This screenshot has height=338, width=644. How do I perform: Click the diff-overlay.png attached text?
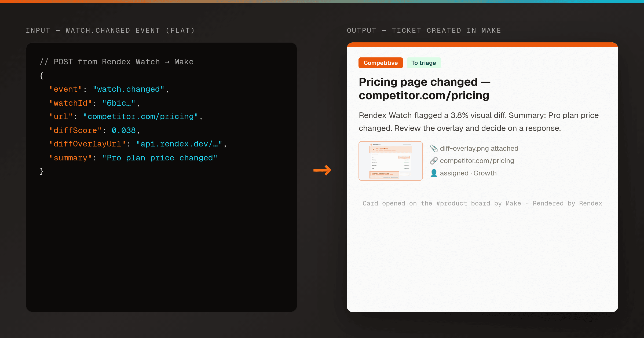pos(479,148)
